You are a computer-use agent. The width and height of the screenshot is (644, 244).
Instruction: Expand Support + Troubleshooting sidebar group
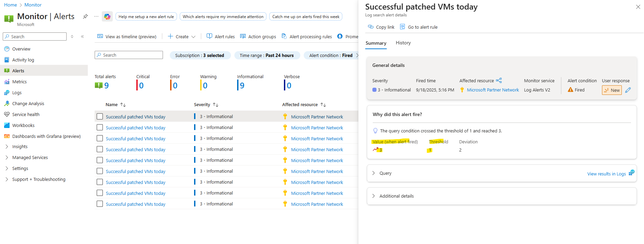(x=7, y=179)
